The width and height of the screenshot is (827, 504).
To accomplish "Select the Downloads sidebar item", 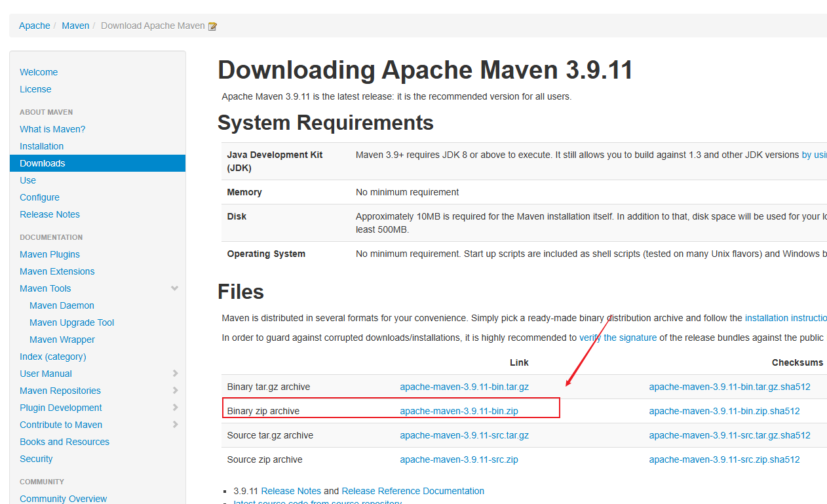I will [x=98, y=163].
